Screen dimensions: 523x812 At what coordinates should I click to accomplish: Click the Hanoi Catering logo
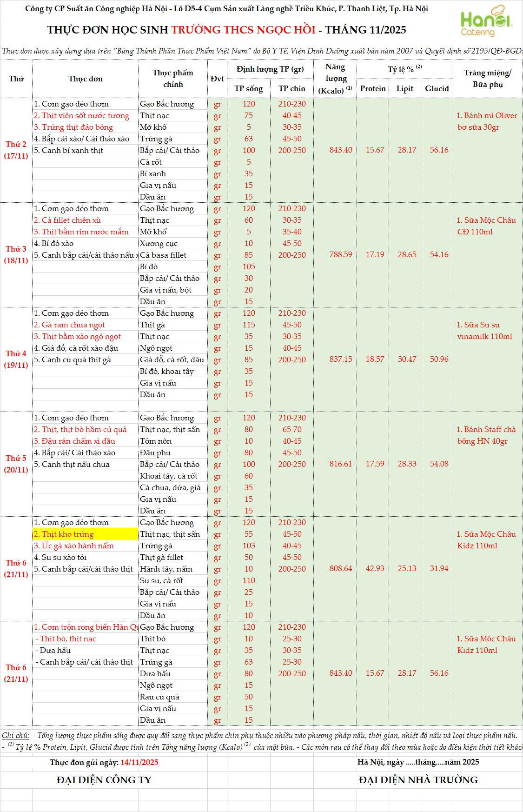click(x=486, y=21)
